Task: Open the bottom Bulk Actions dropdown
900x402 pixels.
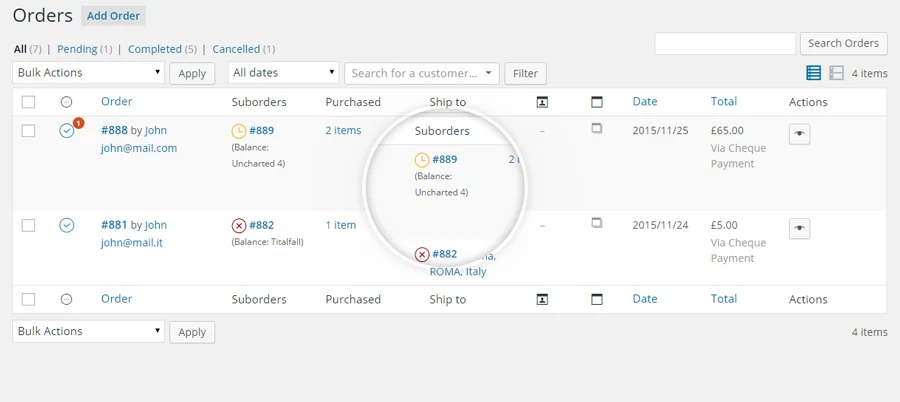Action: [88, 331]
